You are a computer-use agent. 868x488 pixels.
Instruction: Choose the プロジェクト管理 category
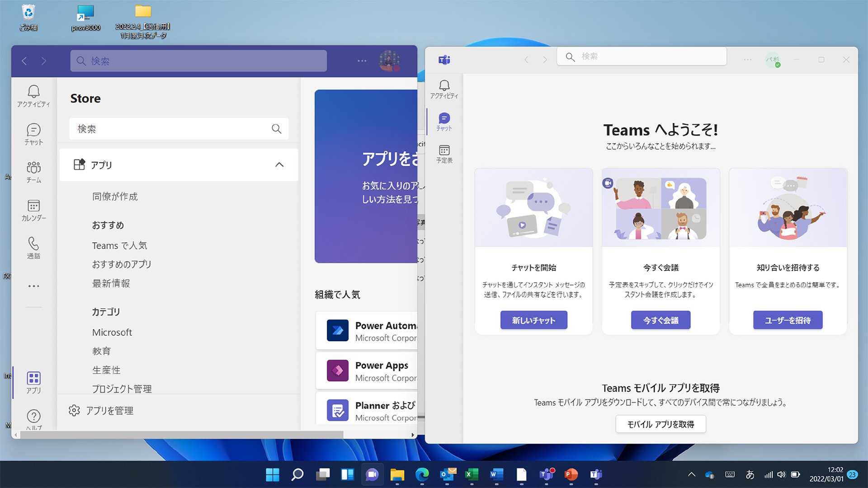click(x=122, y=389)
